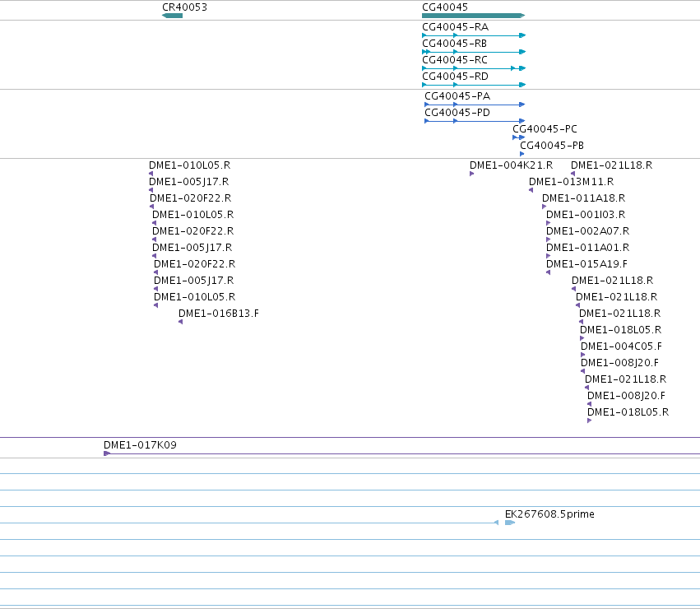The height and width of the screenshot is (609, 700).
Task: Choose the DME1-002A07.R read label
Action: (x=587, y=231)
